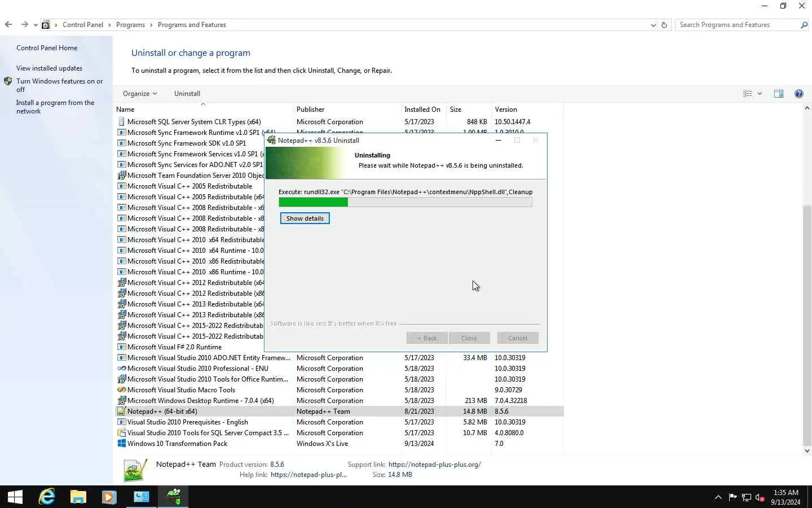
Task: Click the control panel icon in the address bar
Action: coord(46,25)
